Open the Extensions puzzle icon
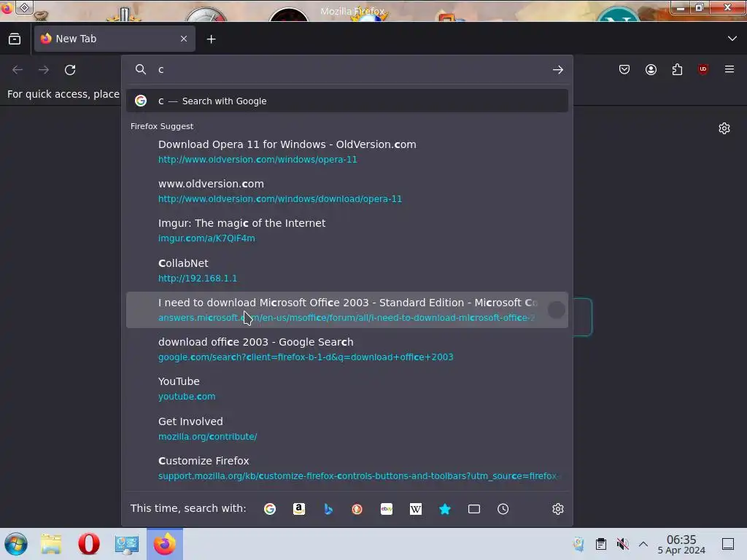Viewport: 747px width, 560px height. (x=677, y=69)
